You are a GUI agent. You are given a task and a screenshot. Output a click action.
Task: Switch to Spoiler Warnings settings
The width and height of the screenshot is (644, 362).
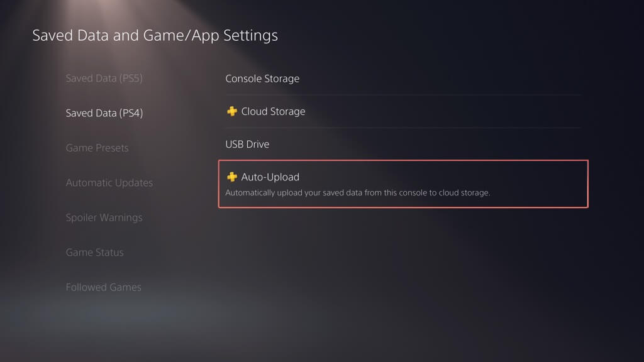point(104,217)
